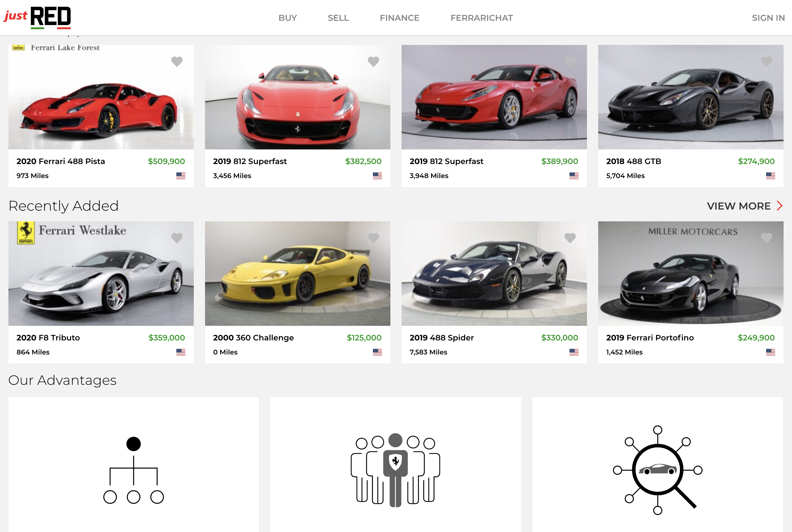Image resolution: width=792 pixels, height=532 pixels.
Task: Click the 1,452 Miles text
Action: click(624, 352)
